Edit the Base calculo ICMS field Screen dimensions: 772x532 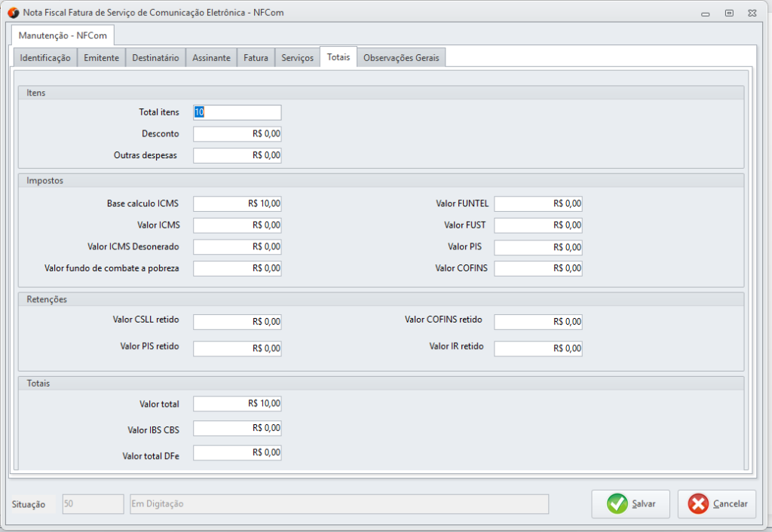click(x=237, y=203)
